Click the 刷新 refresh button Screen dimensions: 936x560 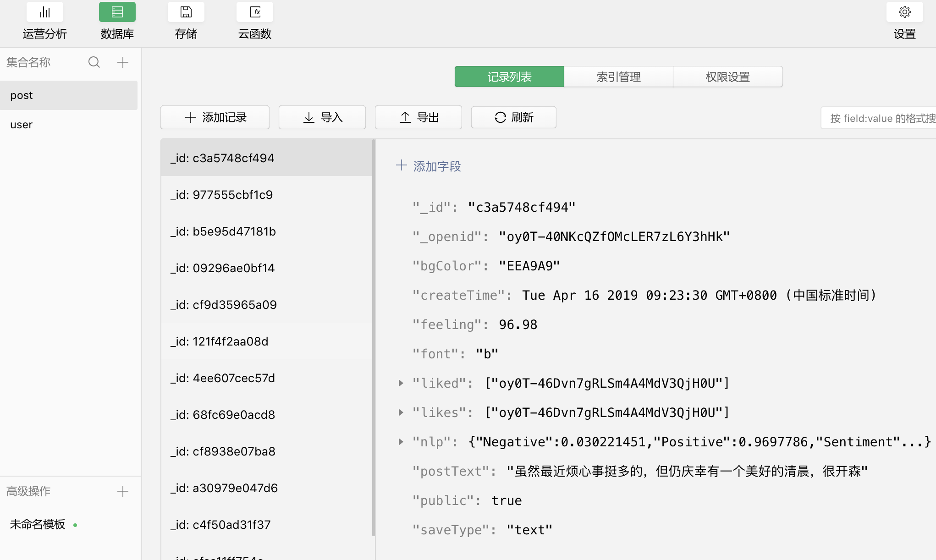513,118
